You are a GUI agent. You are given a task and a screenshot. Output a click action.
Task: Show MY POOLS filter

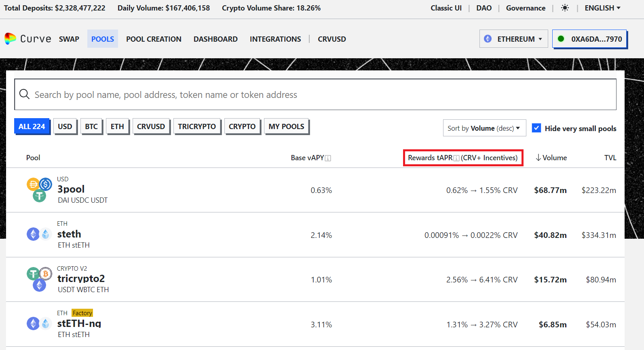pyautogui.click(x=286, y=126)
